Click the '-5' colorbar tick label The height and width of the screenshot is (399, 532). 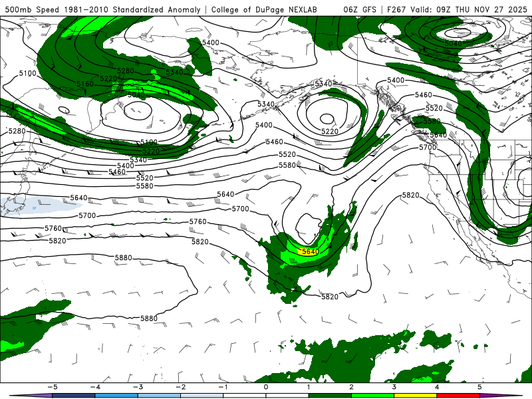[x=53, y=387]
